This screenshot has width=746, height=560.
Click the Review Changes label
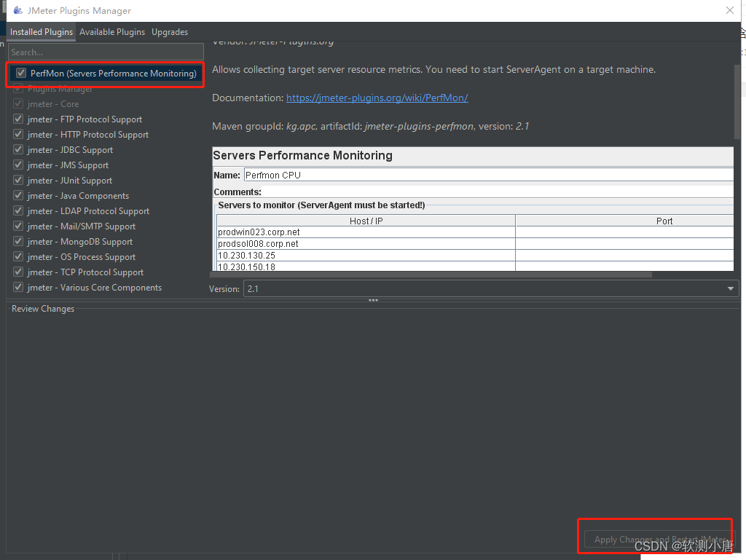click(43, 309)
